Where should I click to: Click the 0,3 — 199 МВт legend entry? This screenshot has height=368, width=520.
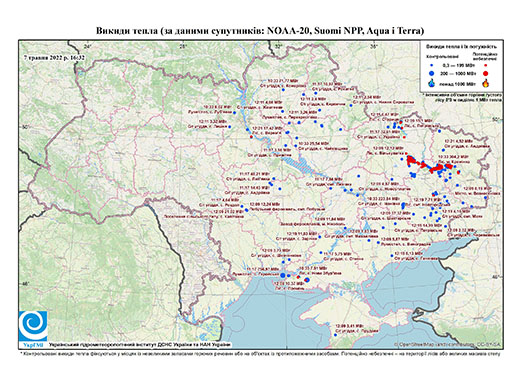pos(459,65)
